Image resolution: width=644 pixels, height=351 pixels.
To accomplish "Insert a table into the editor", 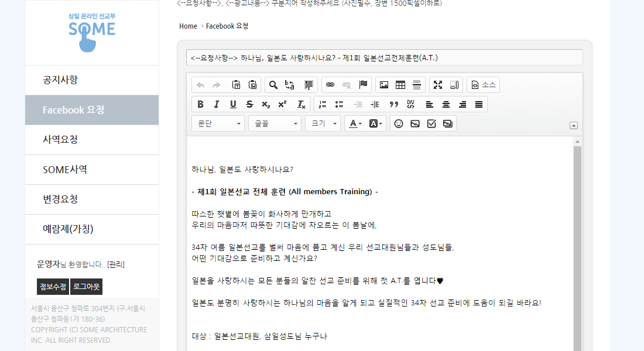I will [x=400, y=85].
